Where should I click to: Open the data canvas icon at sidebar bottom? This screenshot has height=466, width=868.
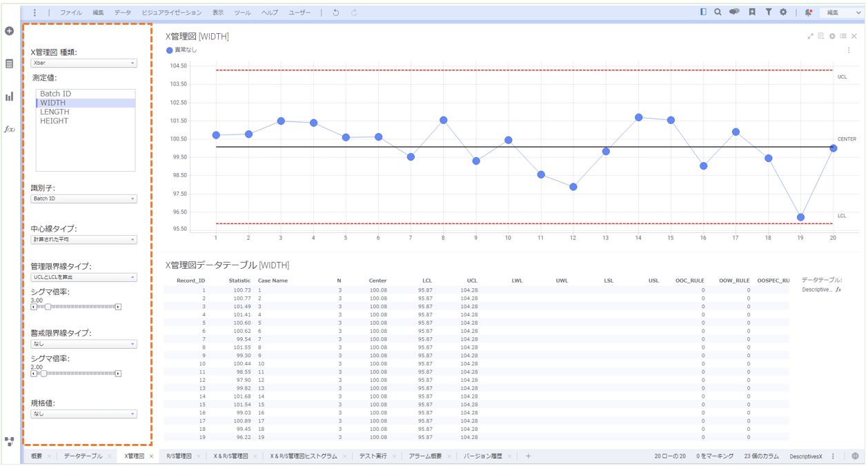coord(9,441)
